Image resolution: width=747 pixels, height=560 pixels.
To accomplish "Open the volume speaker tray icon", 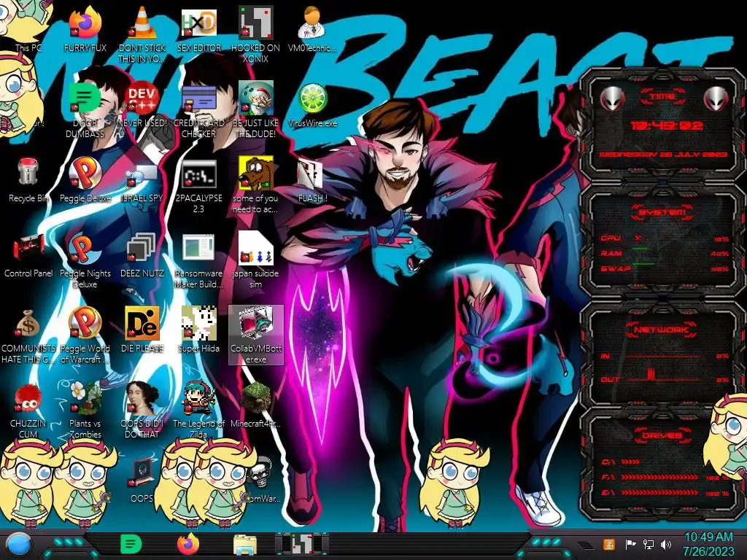I will 666,544.
